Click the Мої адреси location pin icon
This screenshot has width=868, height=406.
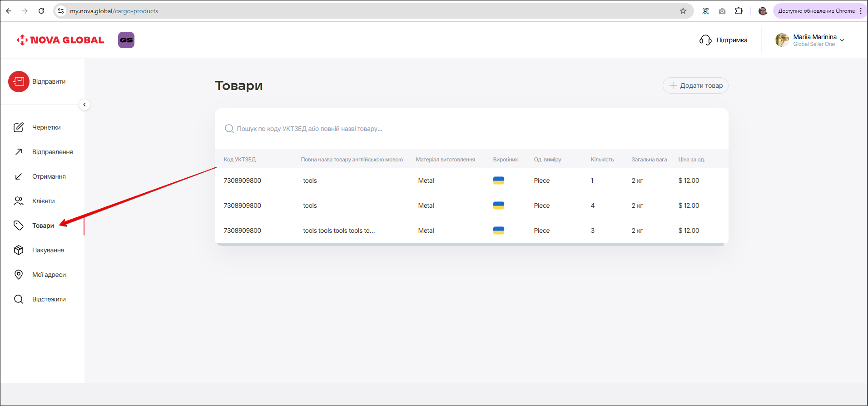(x=19, y=275)
